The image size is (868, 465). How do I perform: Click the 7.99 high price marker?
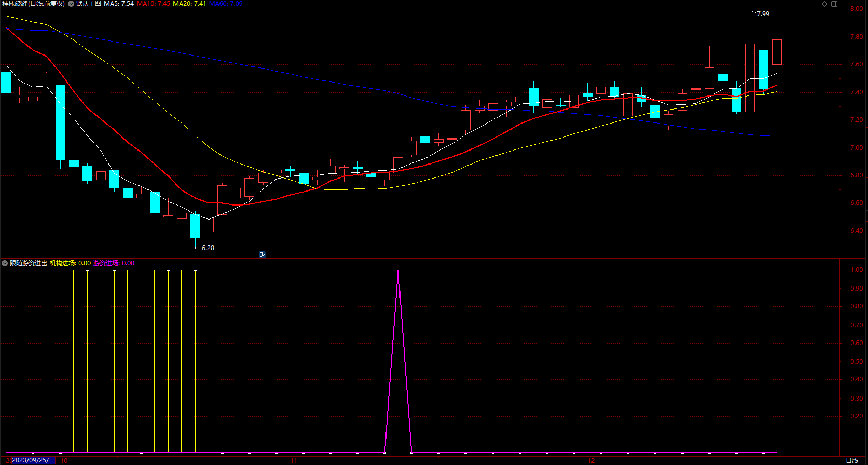763,14
